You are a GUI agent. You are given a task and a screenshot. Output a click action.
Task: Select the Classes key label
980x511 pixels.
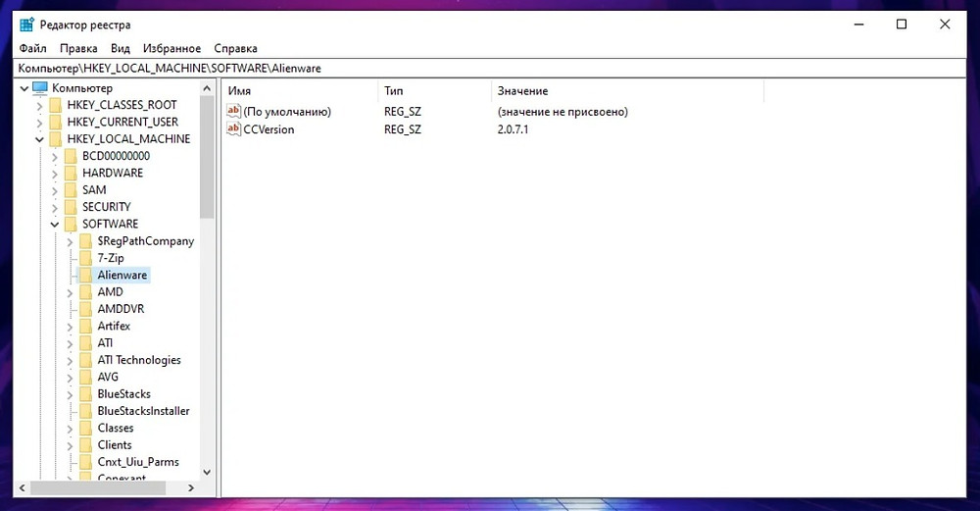tap(115, 428)
